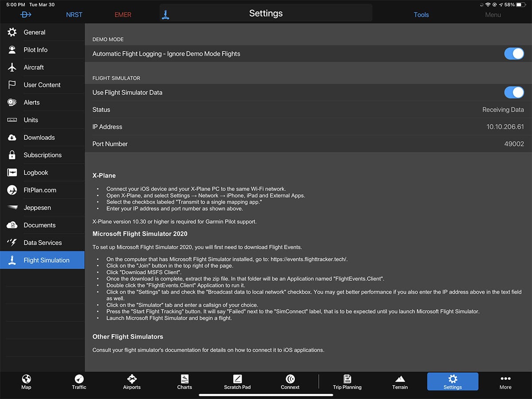This screenshot has height=399, width=532.
Task: Click the Microsoft Flight Simulator 2020 heading
Action: (140, 234)
